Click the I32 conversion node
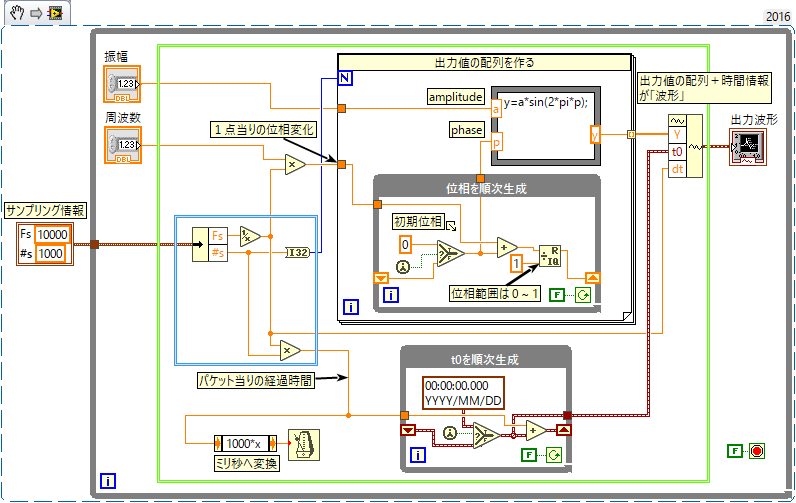Viewport: 796px width, 503px height. tap(298, 252)
